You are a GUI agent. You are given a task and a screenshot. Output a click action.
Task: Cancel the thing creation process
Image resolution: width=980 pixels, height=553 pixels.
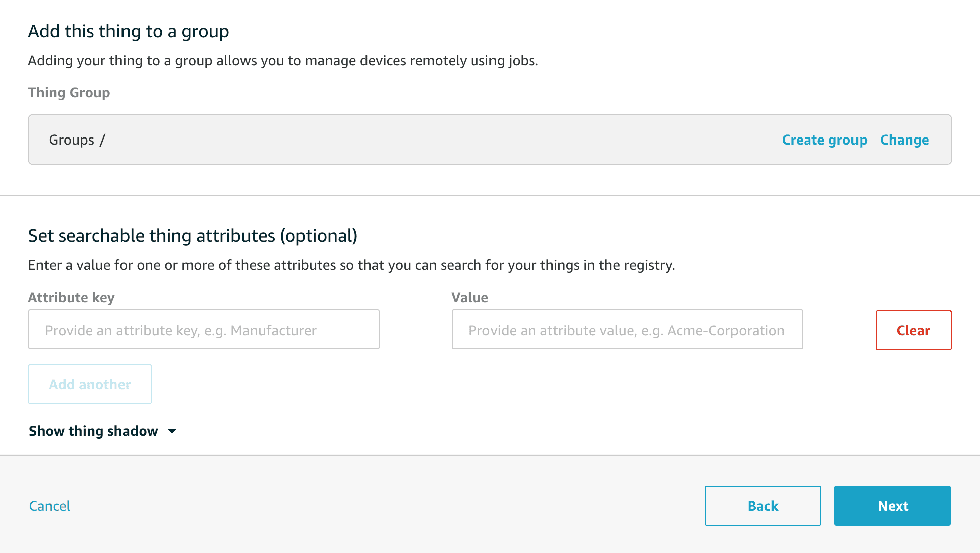[x=49, y=506]
